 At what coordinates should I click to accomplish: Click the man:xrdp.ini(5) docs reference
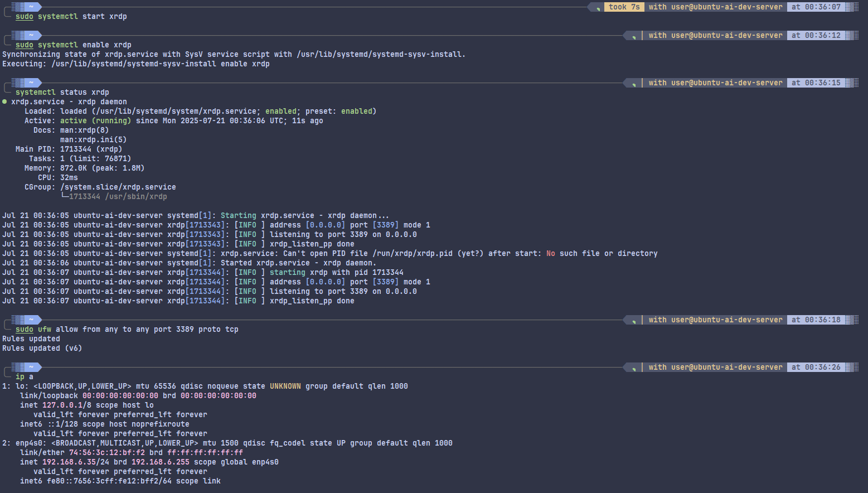point(93,139)
